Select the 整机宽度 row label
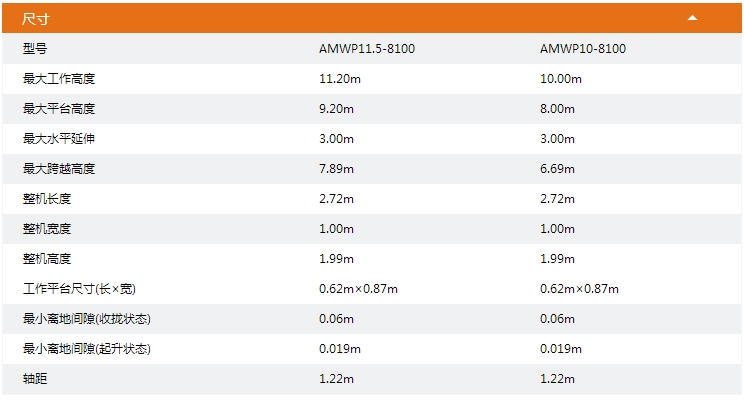This screenshot has width=744, height=400. coord(47,228)
